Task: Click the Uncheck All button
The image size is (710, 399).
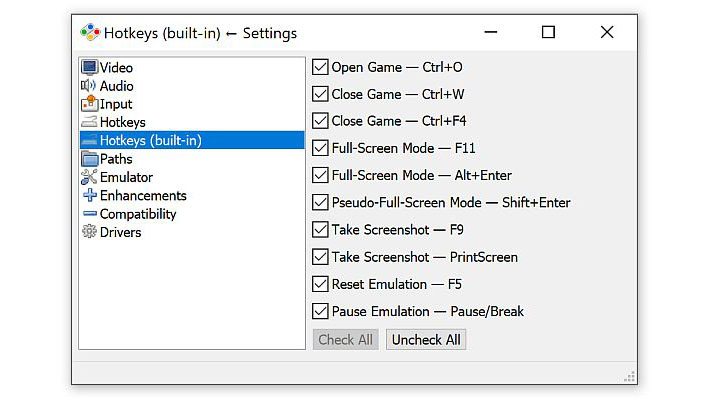Action: [x=426, y=340]
